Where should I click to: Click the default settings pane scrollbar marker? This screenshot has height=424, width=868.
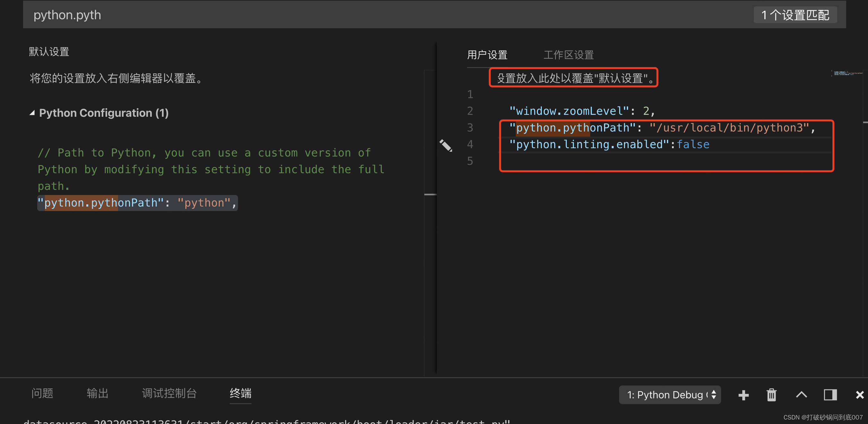point(430,194)
